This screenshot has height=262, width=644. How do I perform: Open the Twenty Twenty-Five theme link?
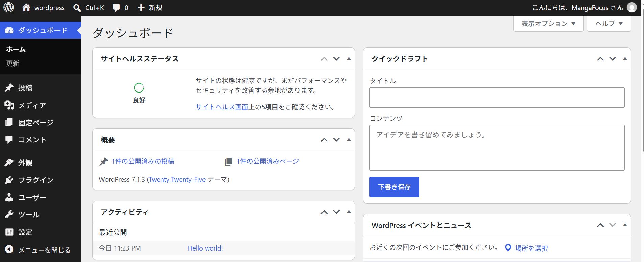(x=177, y=180)
